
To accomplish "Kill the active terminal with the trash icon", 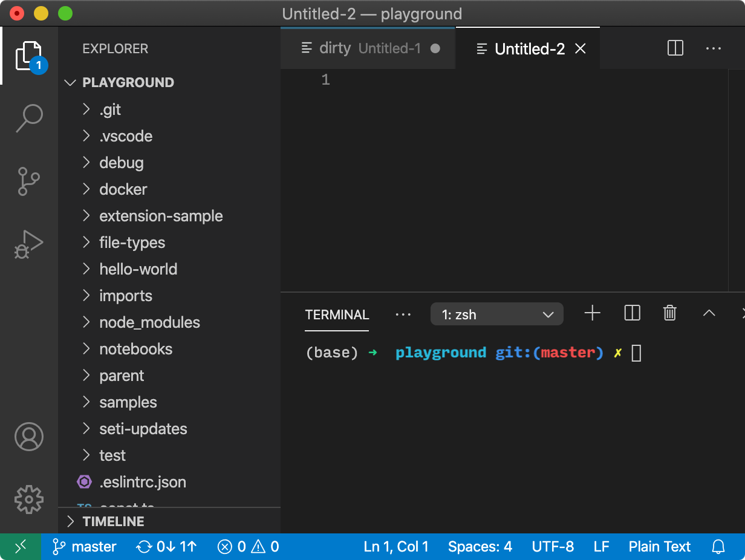I will click(669, 313).
